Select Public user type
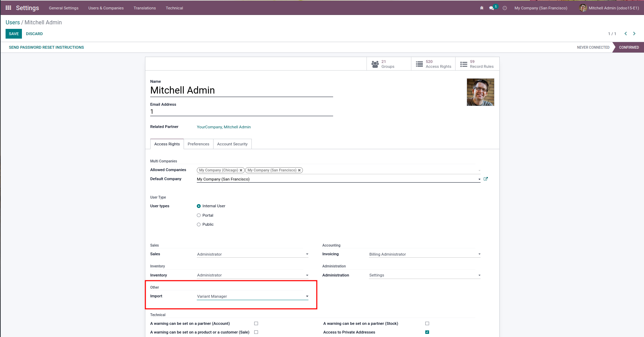Screen dimensions: 644x337 coord(199,225)
